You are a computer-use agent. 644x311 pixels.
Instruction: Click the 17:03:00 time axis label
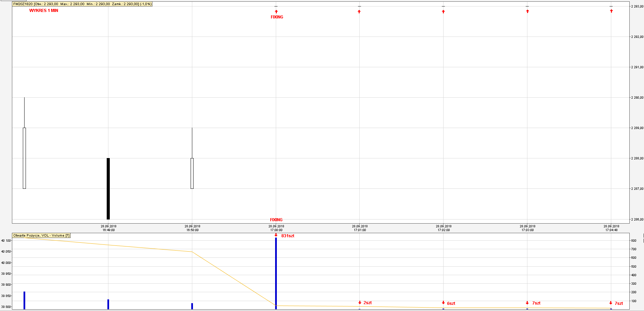click(527, 228)
